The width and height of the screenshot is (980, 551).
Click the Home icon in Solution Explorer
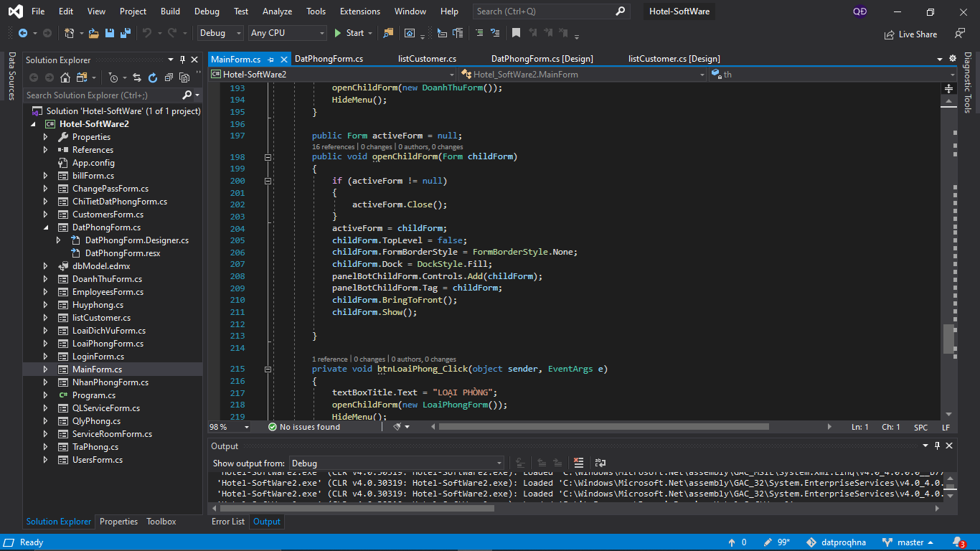[x=65, y=77]
